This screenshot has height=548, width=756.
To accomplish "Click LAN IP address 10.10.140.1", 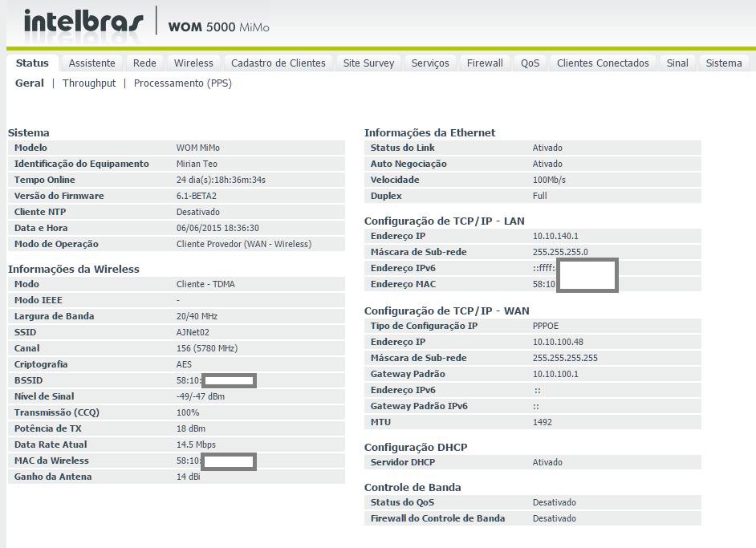I will pyautogui.click(x=555, y=236).
